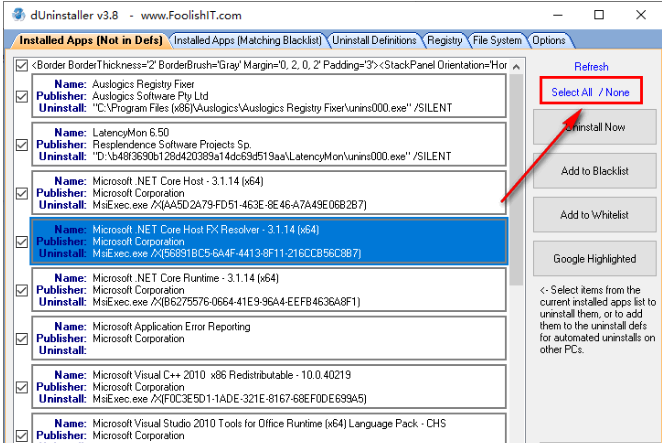Click the Border BorderThickness header row text

[269, 65]
